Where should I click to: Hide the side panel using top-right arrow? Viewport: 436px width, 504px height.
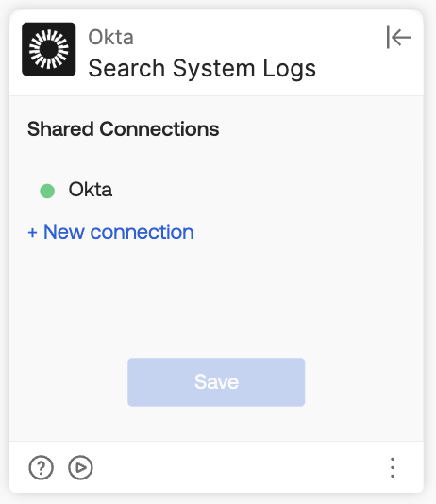pyautogui.click(x=398, y=38)
